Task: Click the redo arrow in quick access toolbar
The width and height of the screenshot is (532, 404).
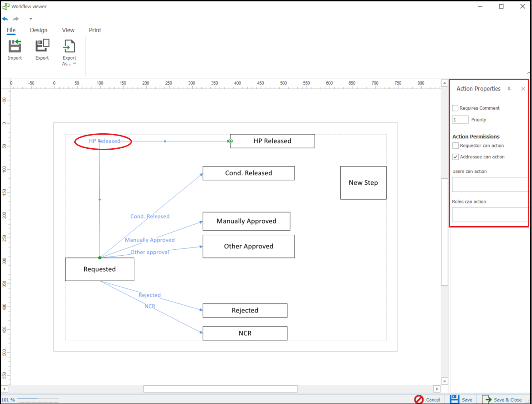Action: coord(15,19)
